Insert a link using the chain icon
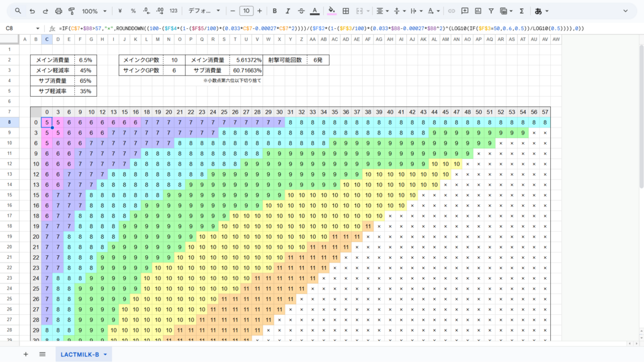Image resolution: width=644 pixels, height=362 pixels. click(x=451, y=11)
